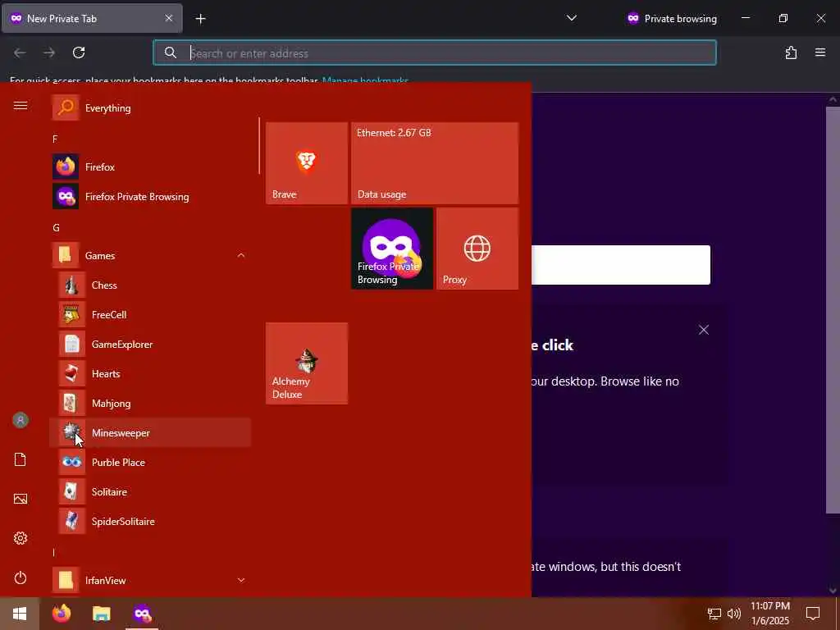Click the Manage bookmarks link
The width and height of the screenshot is (840, 630).
[365, 81]
